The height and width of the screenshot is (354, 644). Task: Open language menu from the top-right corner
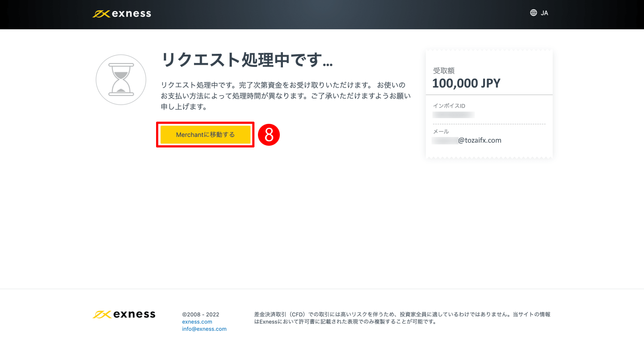(x=539, y=12)
